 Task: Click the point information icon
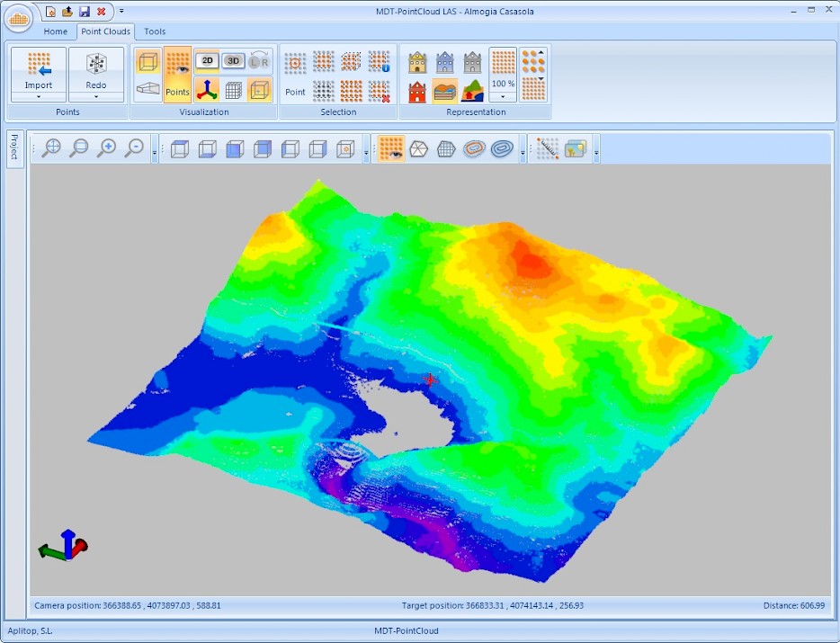[380, 61]
